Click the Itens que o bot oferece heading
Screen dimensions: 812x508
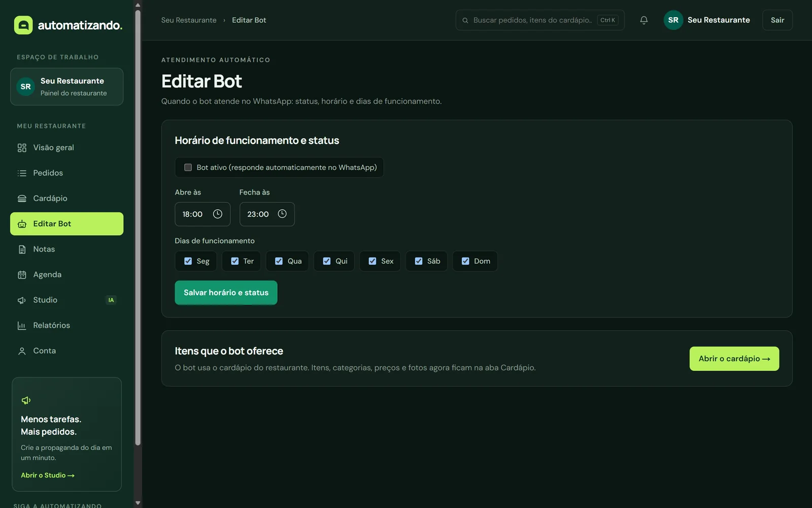pyautogui.click(x=229, y=351)
